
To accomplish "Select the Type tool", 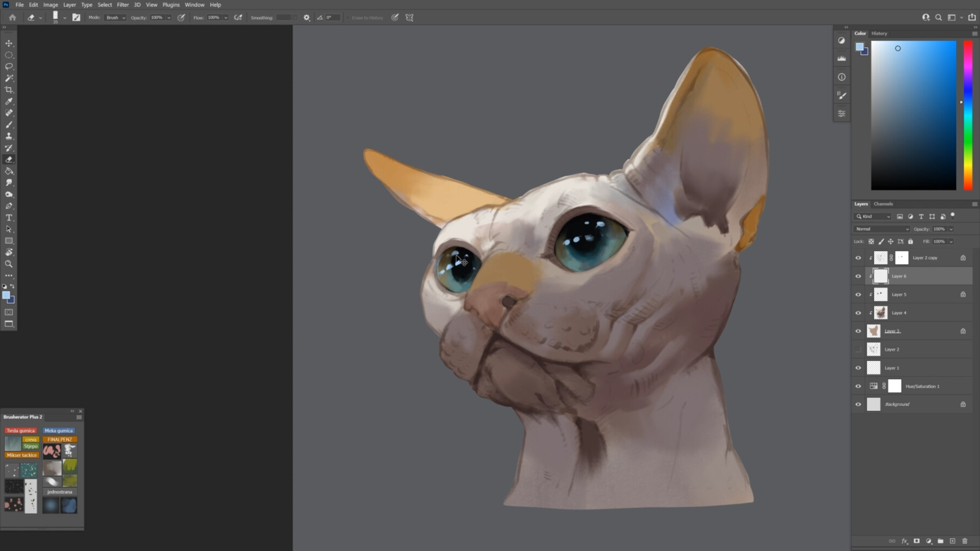I will tap(9, 217).
